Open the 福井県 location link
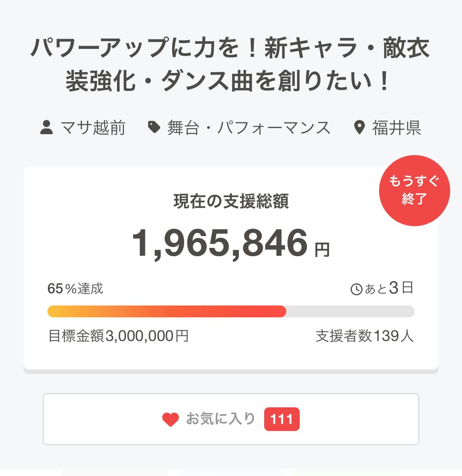Image resolution: width=462 pixels, height=476 pixels. pyautogui.click(x=396, y=128)
